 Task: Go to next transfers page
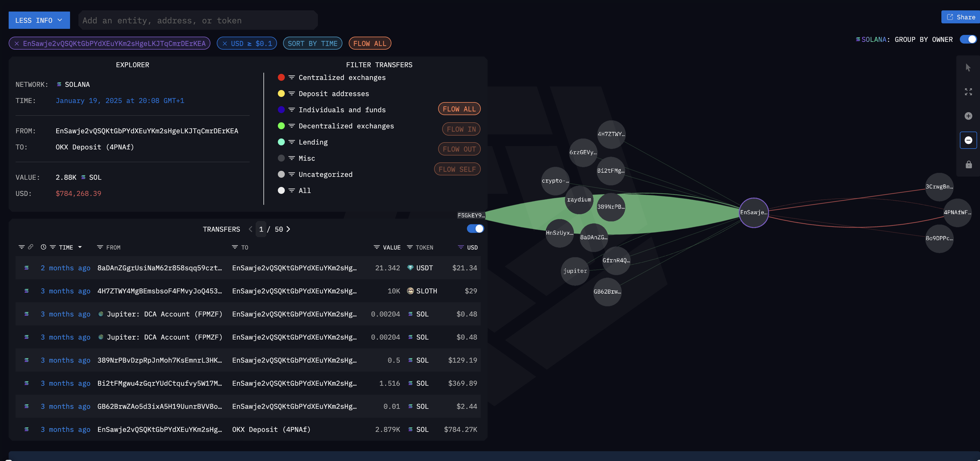(x=288, y=229)
